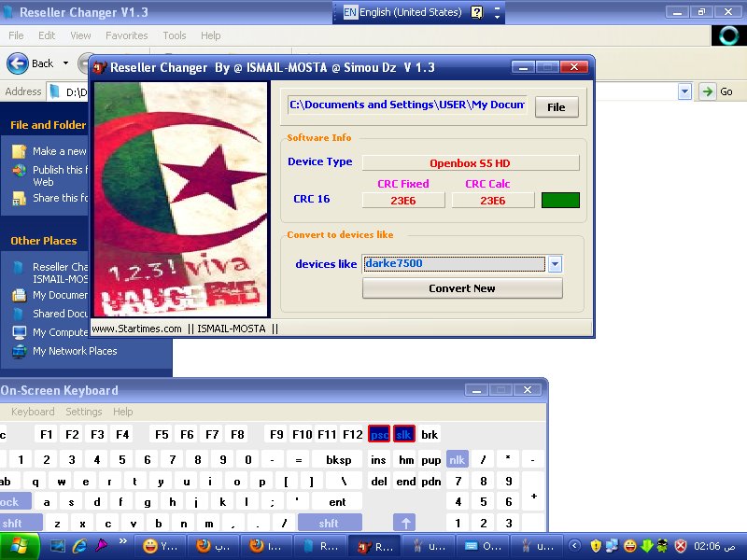Screen dimensions: 747x560
Task: Expand the Explorer address bar dropdown
Action: pyautogui.click(x=684, y=91)
